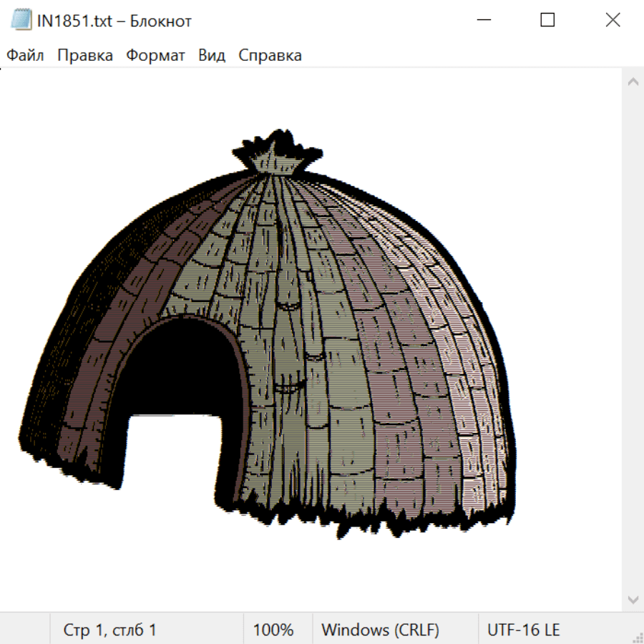
Task: Click the 'Стр 1, стлб 1' status indicator
Action: [x=109, y=630]
